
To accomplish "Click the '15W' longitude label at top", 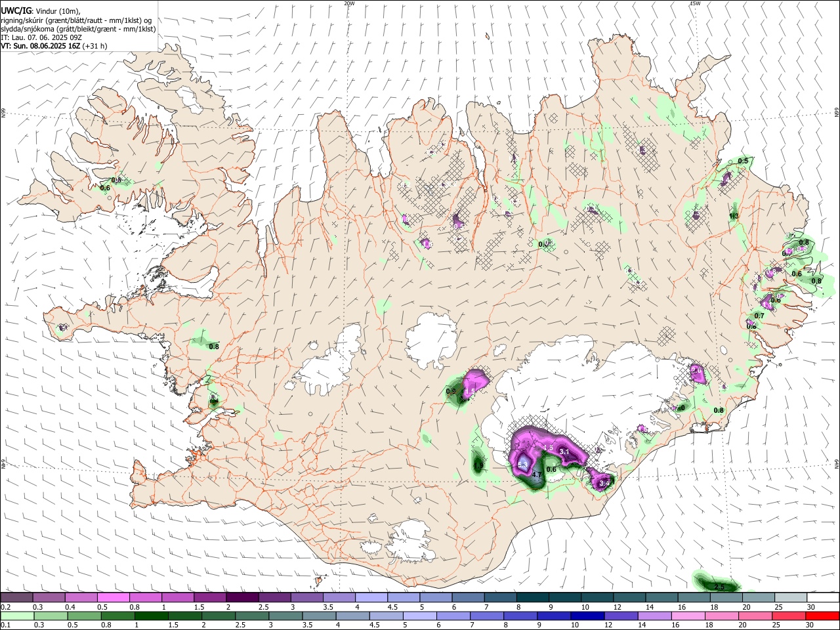I will click(695, 3).
